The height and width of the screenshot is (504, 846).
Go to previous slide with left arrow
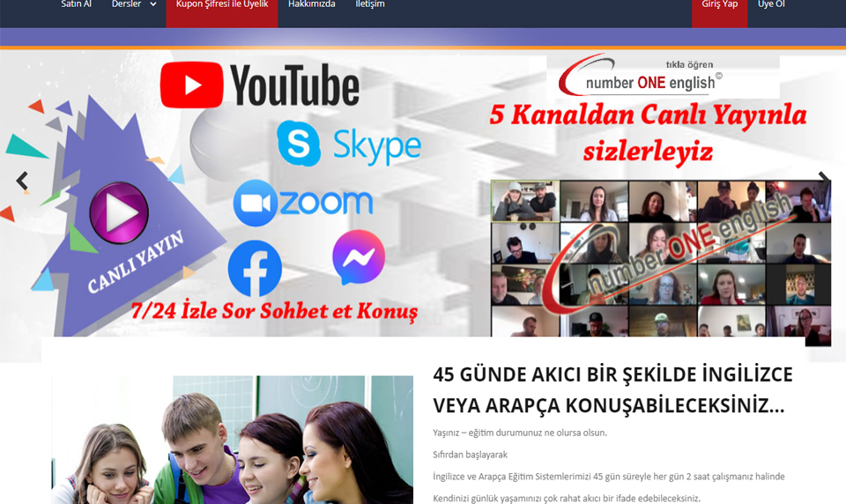pyautogui.click(x=22, y=181)
